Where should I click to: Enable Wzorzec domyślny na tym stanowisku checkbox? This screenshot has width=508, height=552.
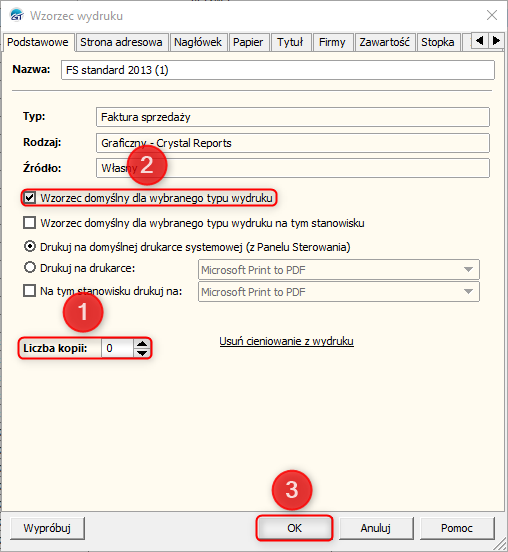click(30, 223)
